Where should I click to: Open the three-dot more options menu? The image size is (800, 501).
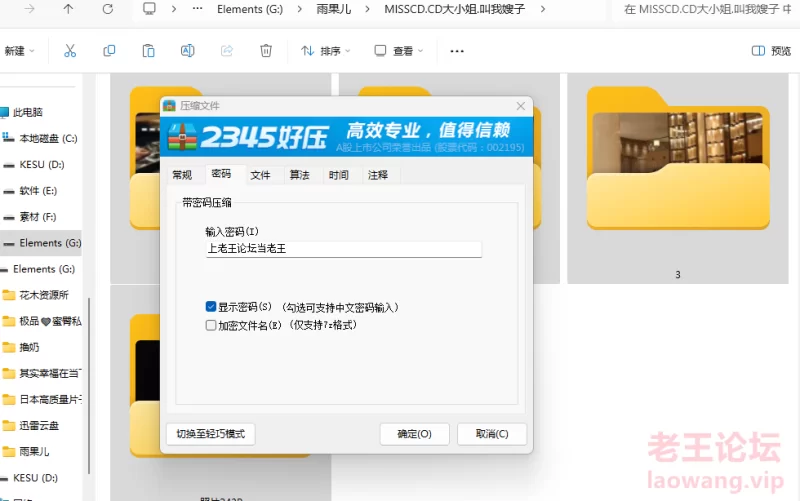tap(457, 51)
